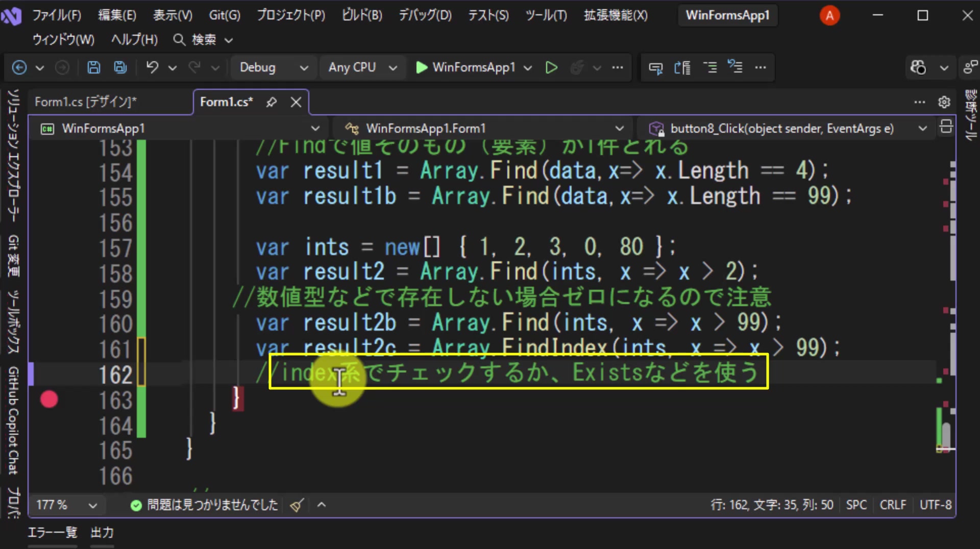Open the ファイル(F) menu

coord(57,15)
